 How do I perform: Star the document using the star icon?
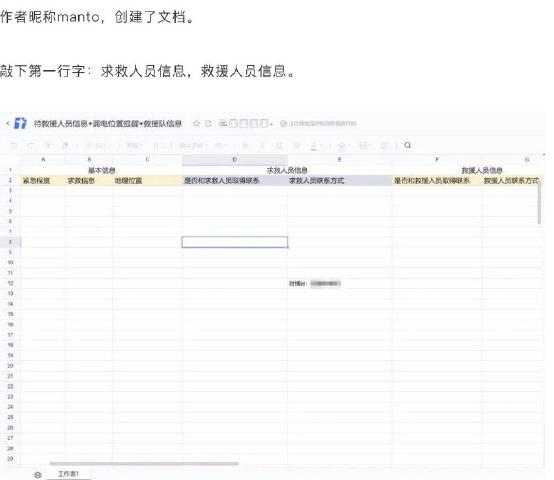[x=196, y=124]
